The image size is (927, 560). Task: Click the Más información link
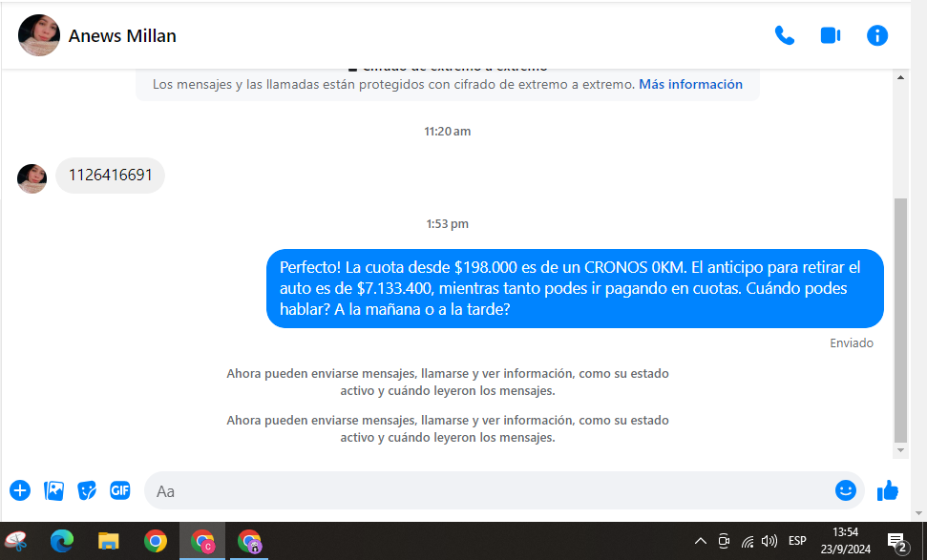690,84
